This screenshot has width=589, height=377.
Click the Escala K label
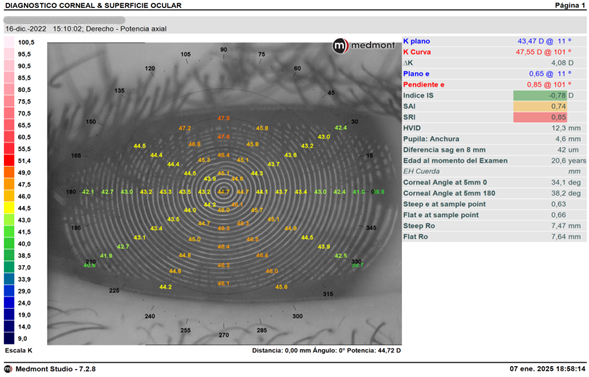pyautogui.click(x=19, y=350)
